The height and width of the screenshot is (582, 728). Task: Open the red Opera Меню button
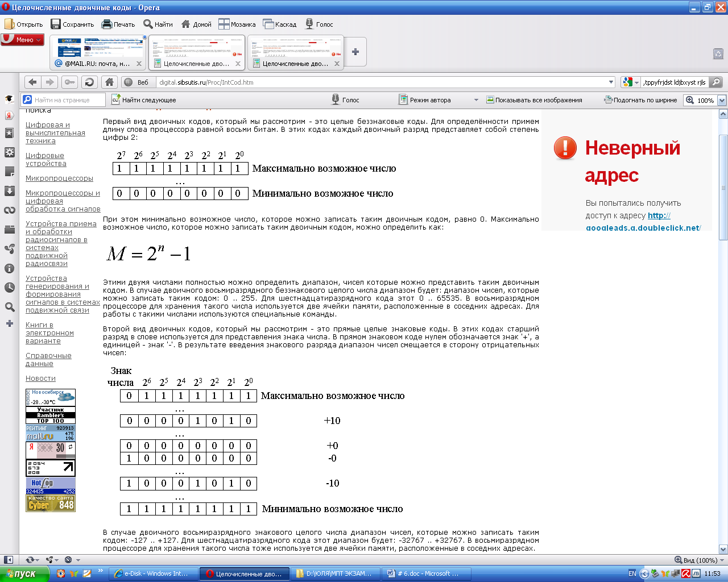pos(22,40)
